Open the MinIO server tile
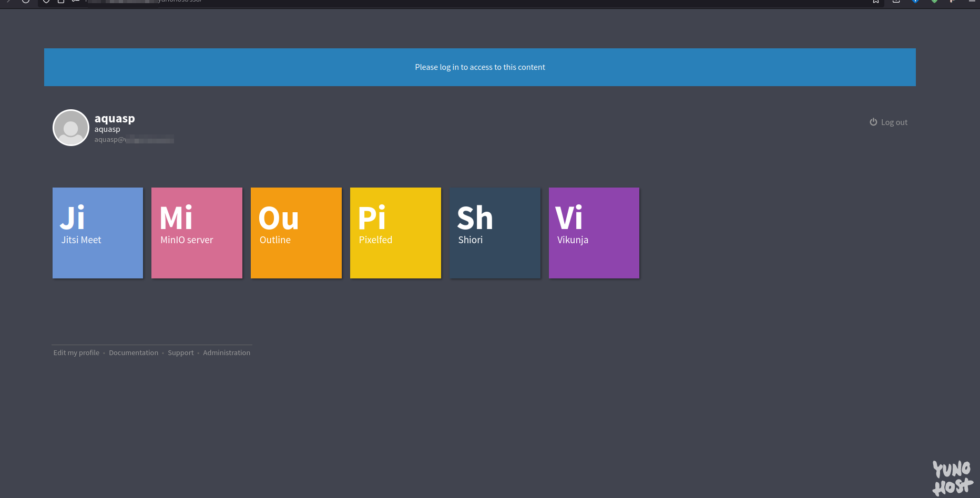Image resolution: width=980 pixels, height=498 pixels. [197, 233]
